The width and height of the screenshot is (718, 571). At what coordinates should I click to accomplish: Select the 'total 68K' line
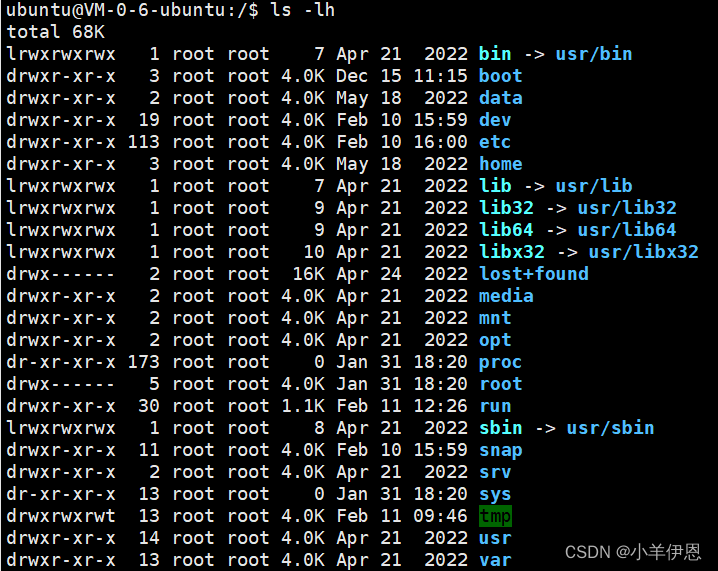pyautogui.click(x=55, y=32)
